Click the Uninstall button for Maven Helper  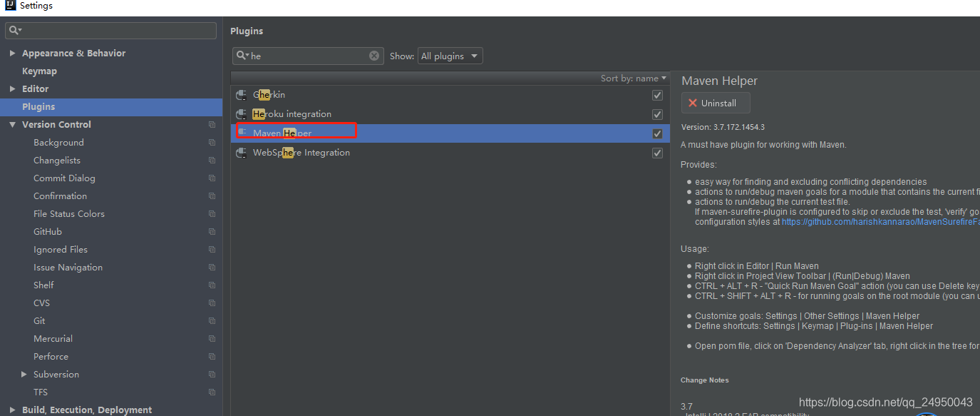pos(715,102)
